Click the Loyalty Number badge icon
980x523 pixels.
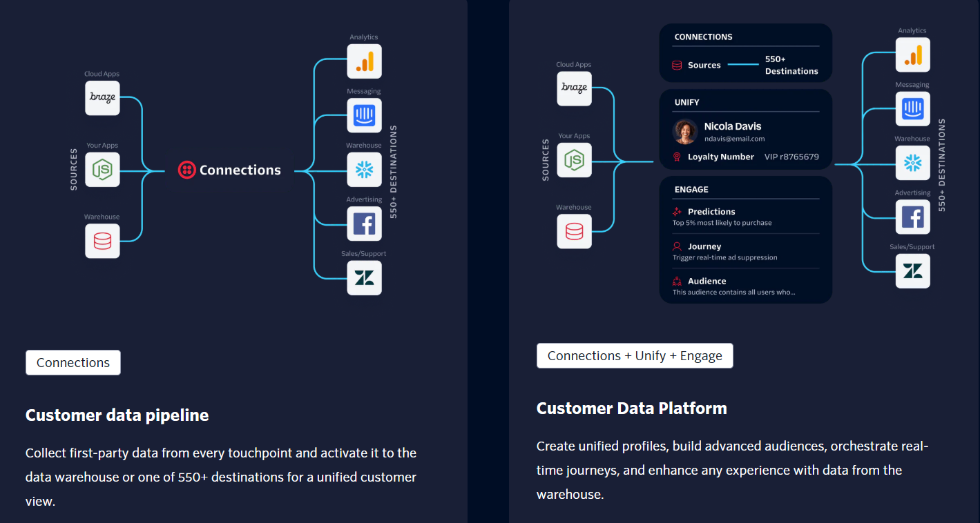tap(677, 157)
